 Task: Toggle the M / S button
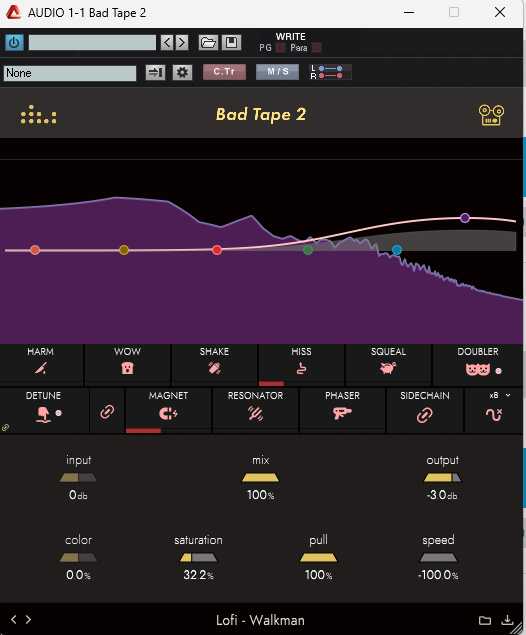tap(278, 72)
